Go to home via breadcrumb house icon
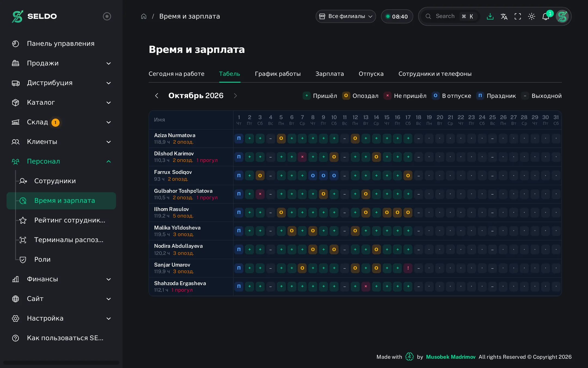Image resolution: width=588 pixels, height=368 pixels. point(144,16)
